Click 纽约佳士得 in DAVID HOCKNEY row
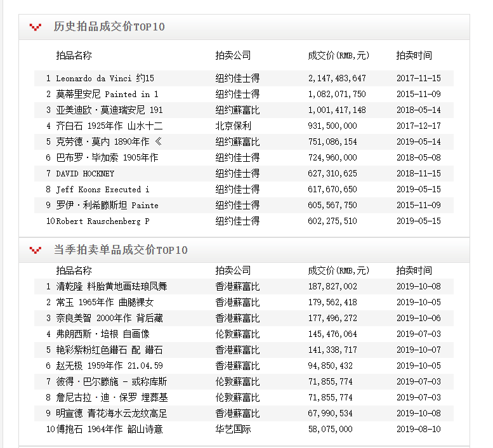 tap(237, 173)
